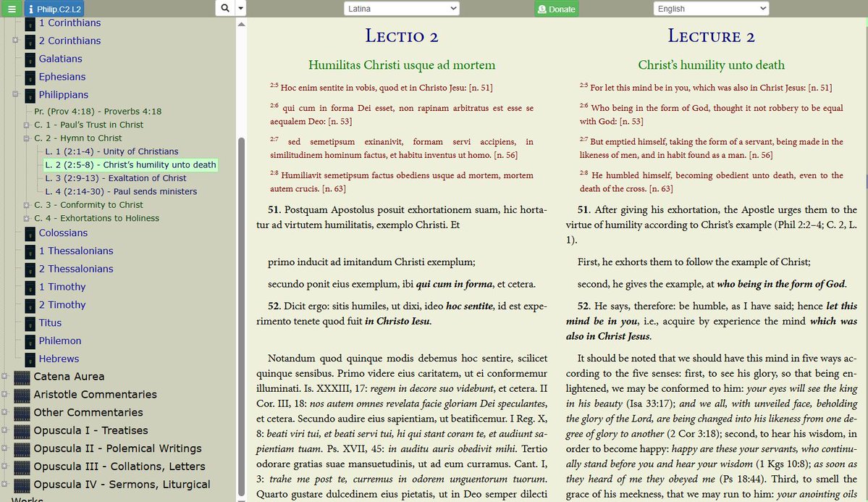The image size is (868, 502).
Task: Click the main page scrollbar thumb
Action: point(866,182)
